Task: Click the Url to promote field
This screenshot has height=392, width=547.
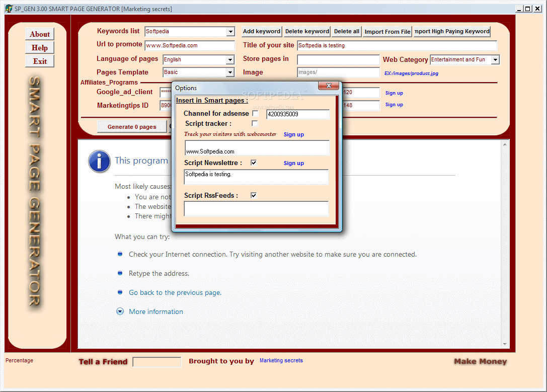Action: tap(190, 46)
